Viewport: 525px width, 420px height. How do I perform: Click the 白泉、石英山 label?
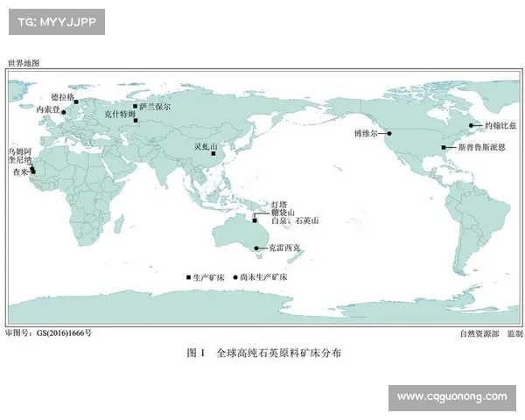(x=296, y=221)
